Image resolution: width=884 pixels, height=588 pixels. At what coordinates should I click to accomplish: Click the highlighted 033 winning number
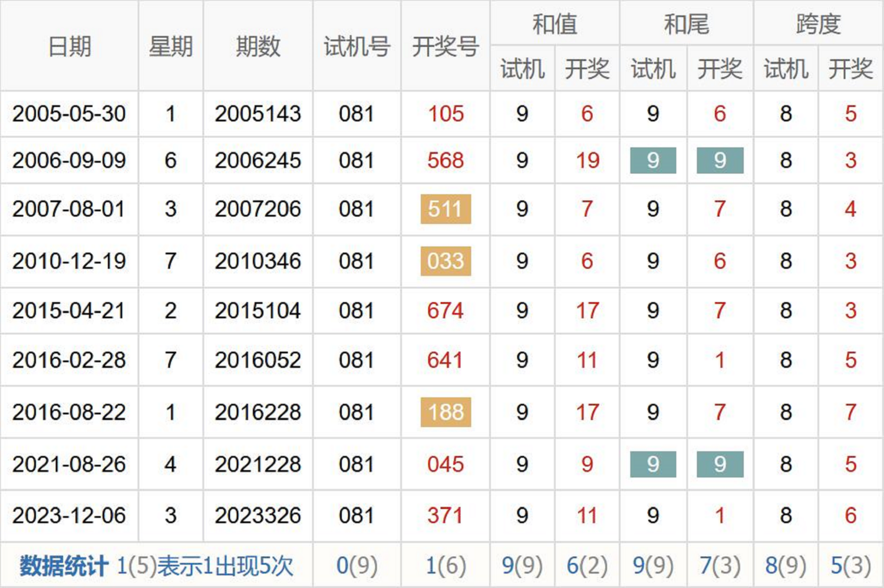446,261
